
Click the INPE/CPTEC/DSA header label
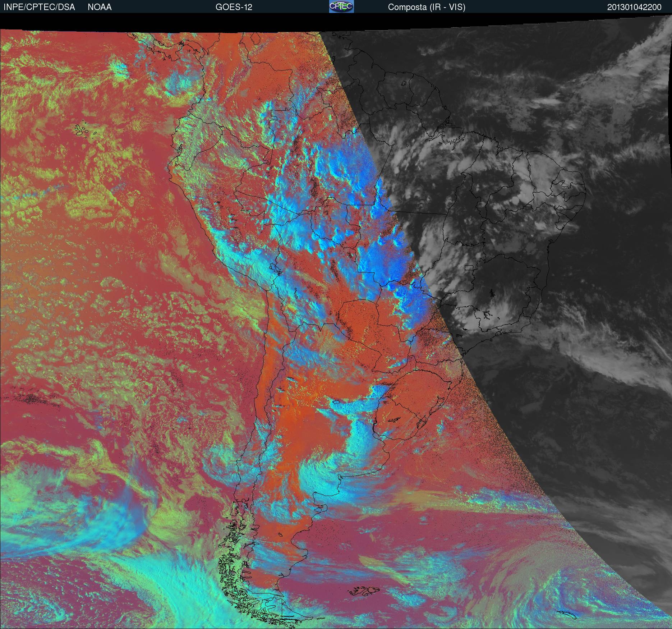[39, 7]
